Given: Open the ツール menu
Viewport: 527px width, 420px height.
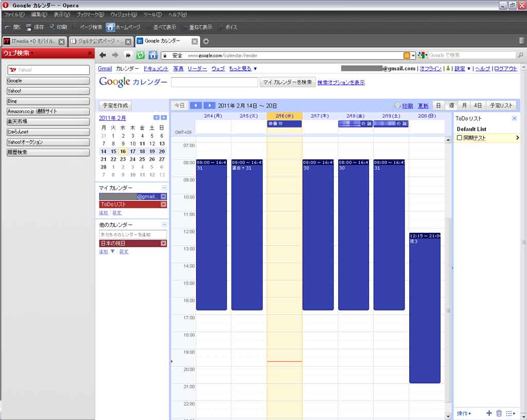Looking at the screenshot, I should click(x=152, y=14).
